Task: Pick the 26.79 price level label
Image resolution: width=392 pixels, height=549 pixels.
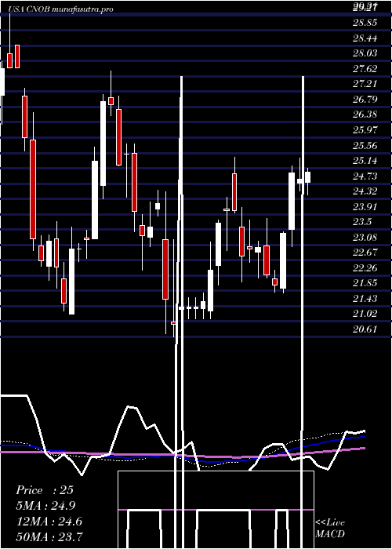Action: (365, 100)
